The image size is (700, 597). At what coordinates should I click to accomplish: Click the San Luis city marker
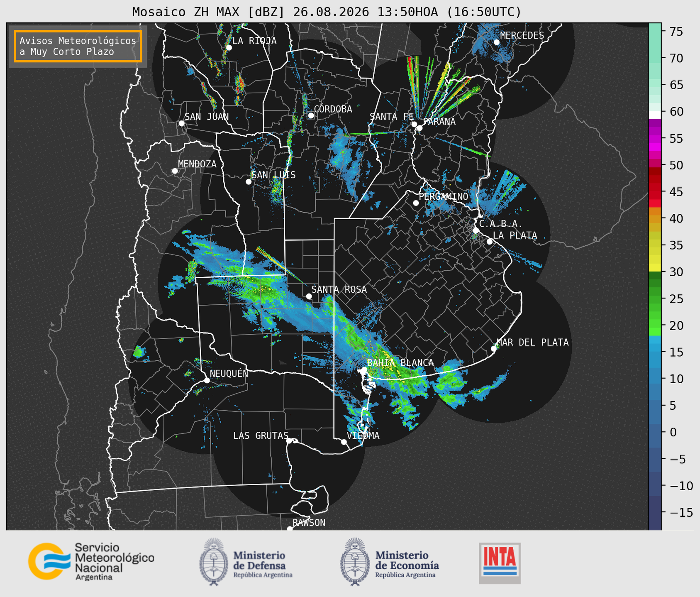click(x=249, y=182)
